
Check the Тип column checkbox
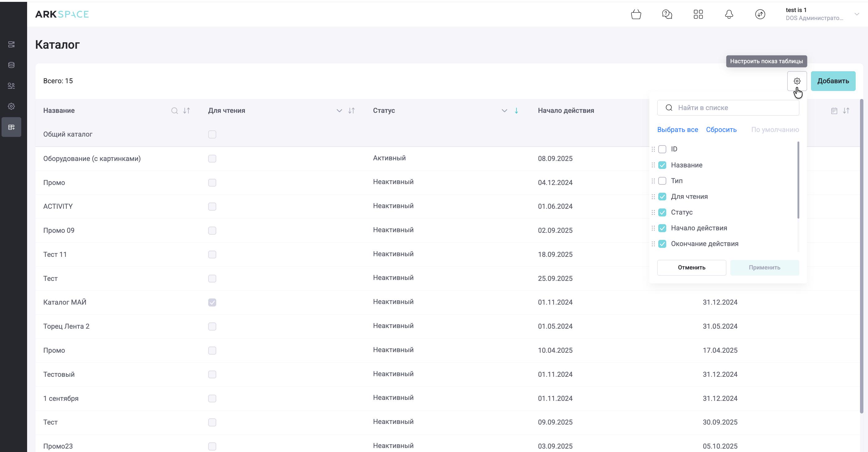coord(662,181)
